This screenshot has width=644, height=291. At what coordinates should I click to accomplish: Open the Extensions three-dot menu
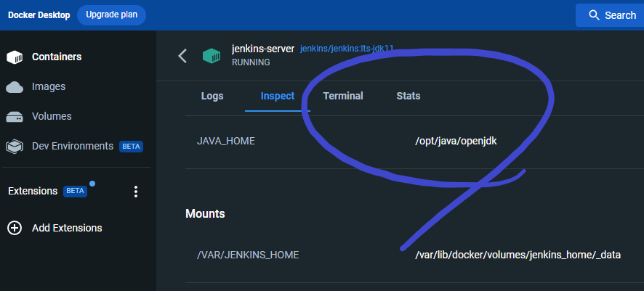[136, 192]
